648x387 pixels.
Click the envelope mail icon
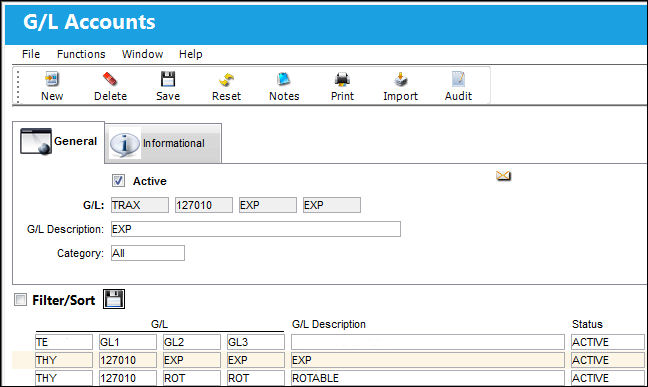503,176
